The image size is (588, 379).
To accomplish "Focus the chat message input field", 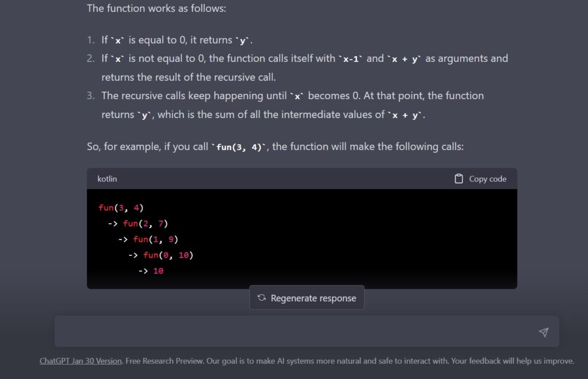I will [307, 331].
